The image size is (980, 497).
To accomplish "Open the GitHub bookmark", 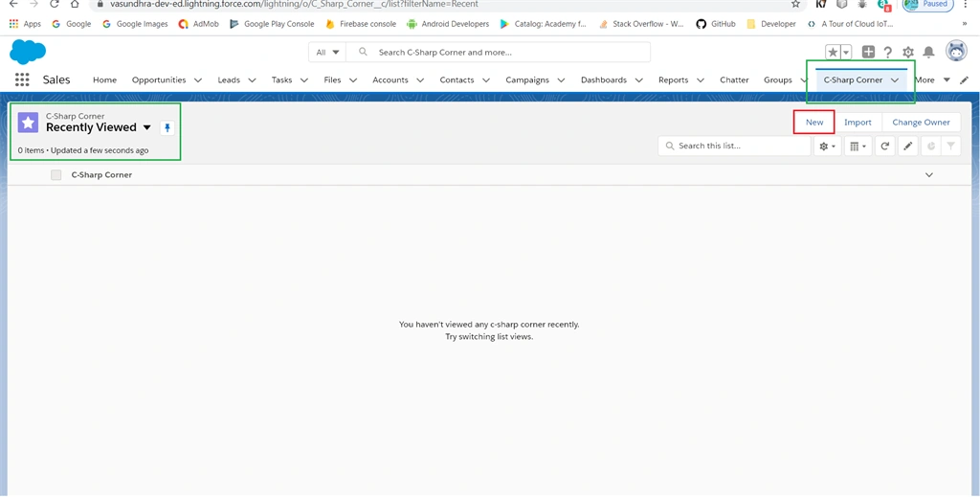I will (x=715, y=24).
